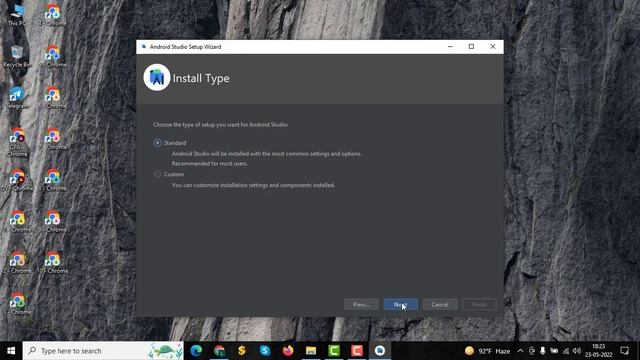Open Google Chrome from the taskbar

pyautogui.click(x=219, y=351)
